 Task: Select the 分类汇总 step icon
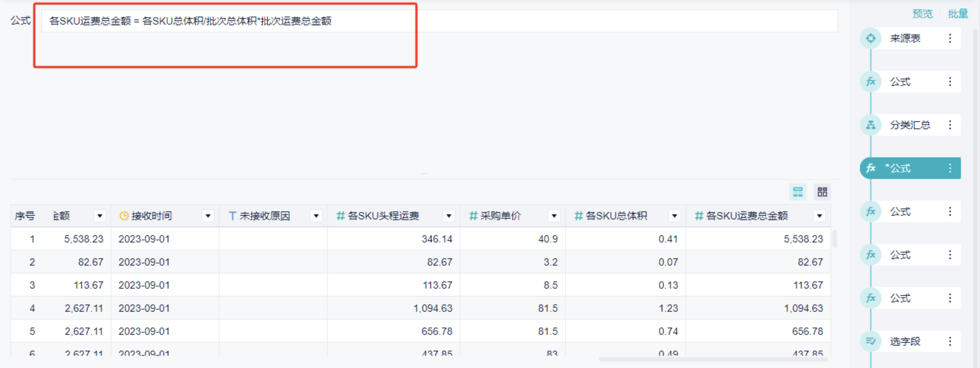(870, 125)
